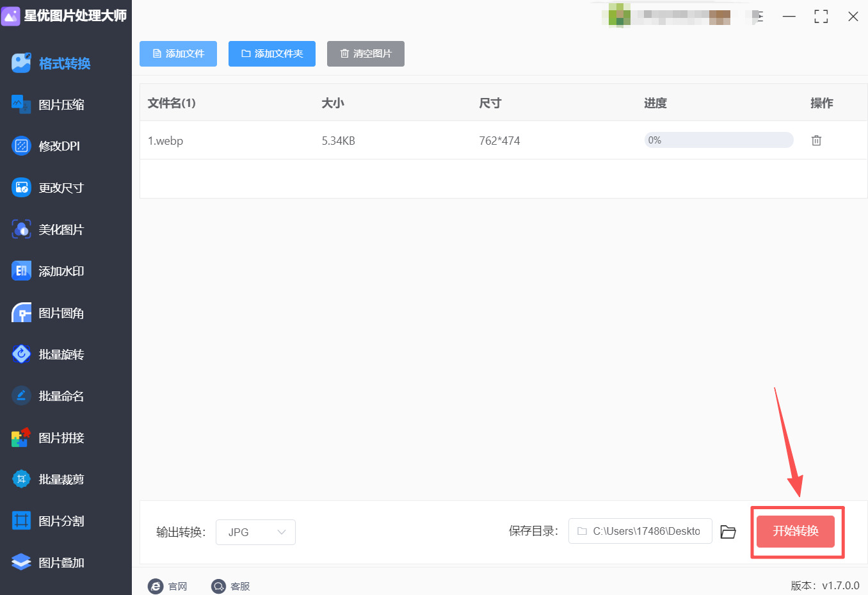
Task: Click the 开始转换 (start conversion) button
Action: coord(797,532)
